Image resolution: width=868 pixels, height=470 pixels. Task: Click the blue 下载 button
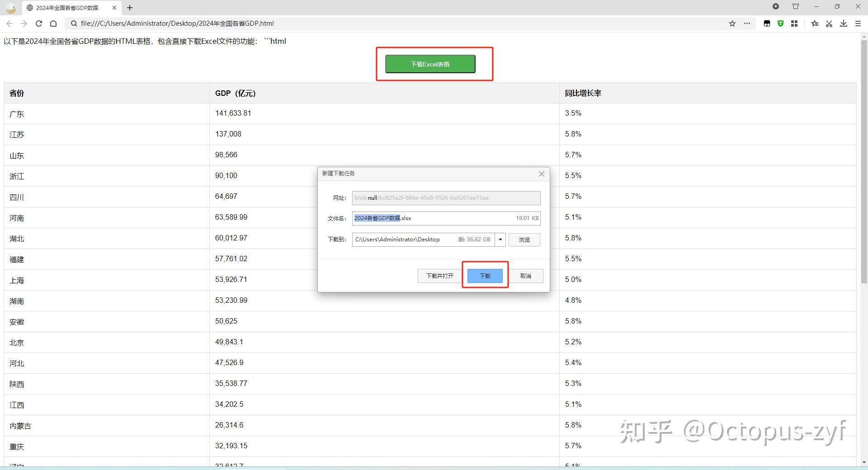coord(485,276)
